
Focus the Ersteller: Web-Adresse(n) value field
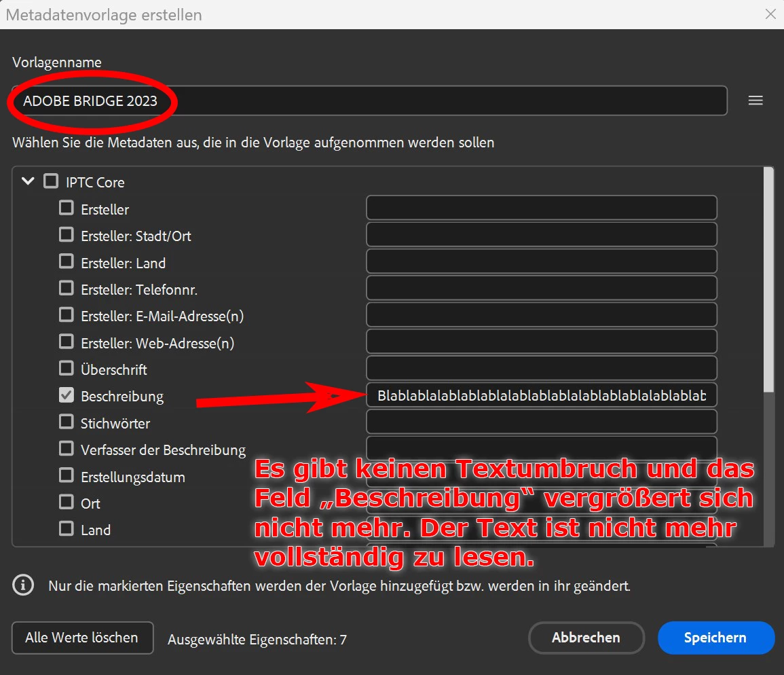[x=542, y=342]
